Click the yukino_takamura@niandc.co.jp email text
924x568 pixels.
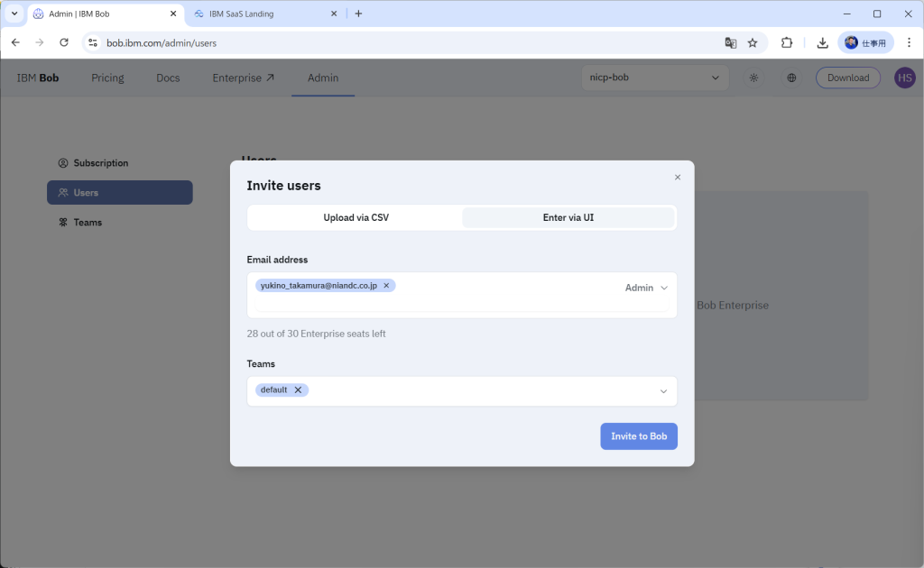pos(319,286)
